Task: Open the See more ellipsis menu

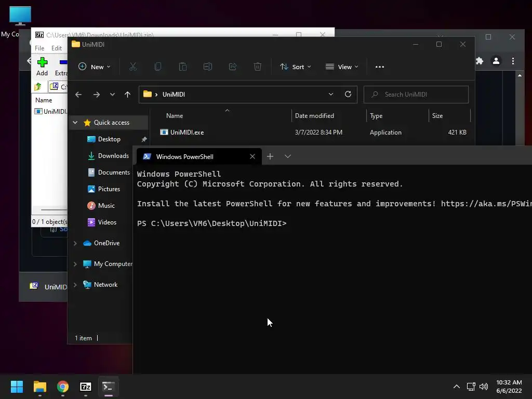Action: [x=380, y=67]
